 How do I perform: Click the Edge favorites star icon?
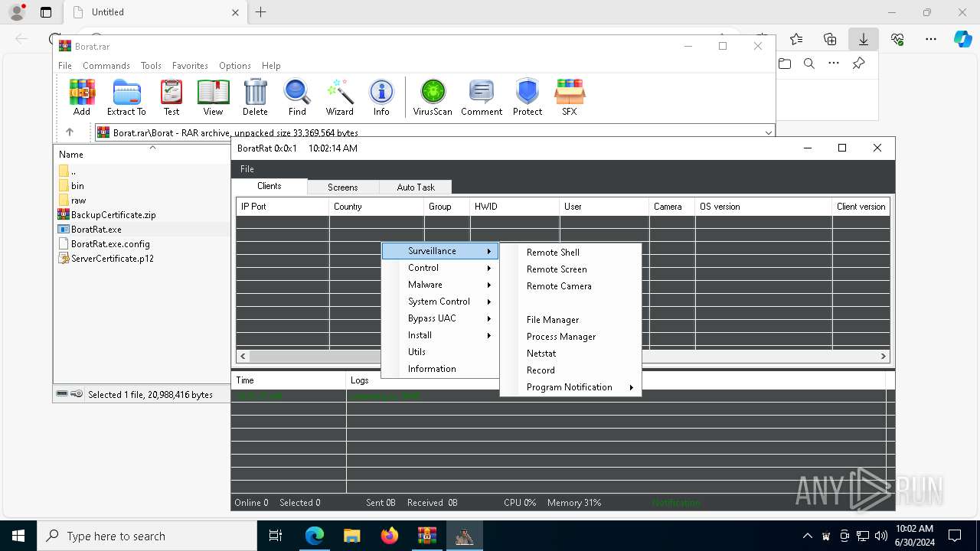(796, 39)
